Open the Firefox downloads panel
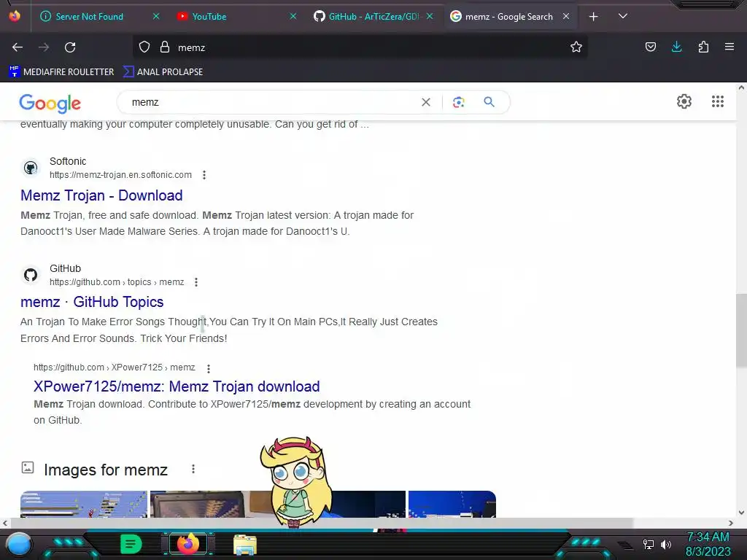The image size is (747, 560). (x=676, y=47)
